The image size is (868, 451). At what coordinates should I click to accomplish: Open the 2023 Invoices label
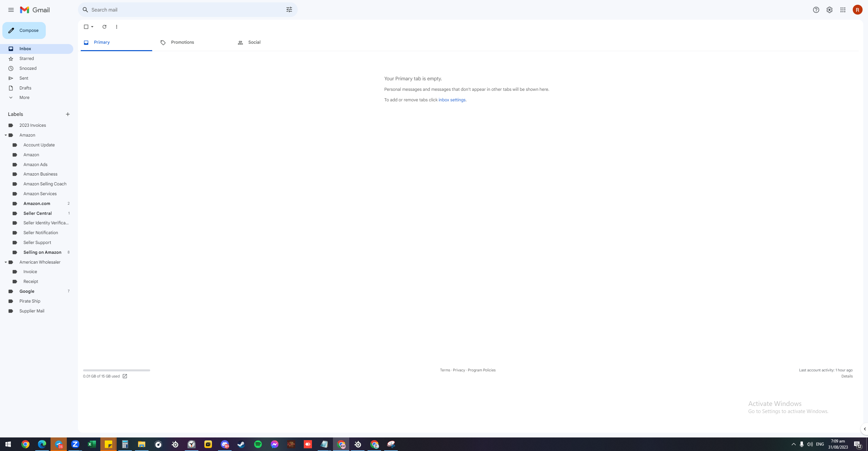[x=37, y=125]
